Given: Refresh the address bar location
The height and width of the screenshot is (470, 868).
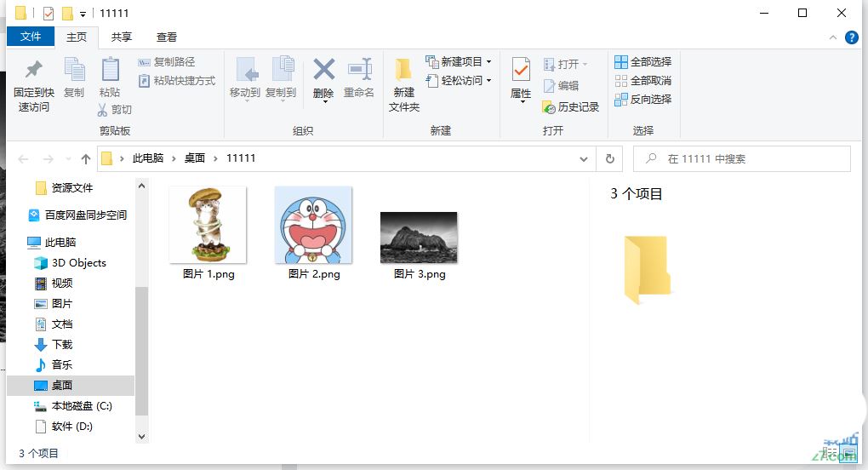Looking at the screenshot, I should point(609,159).
